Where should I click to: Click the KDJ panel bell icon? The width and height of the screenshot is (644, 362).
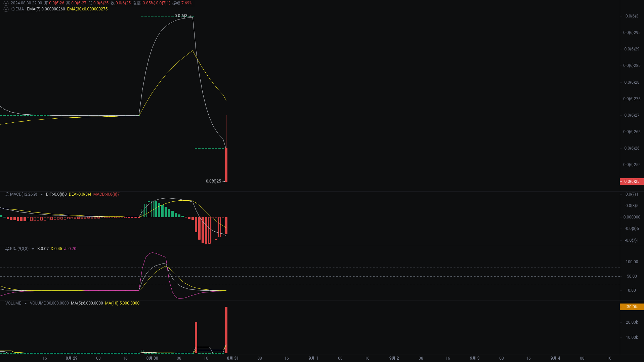coord(7,249)
